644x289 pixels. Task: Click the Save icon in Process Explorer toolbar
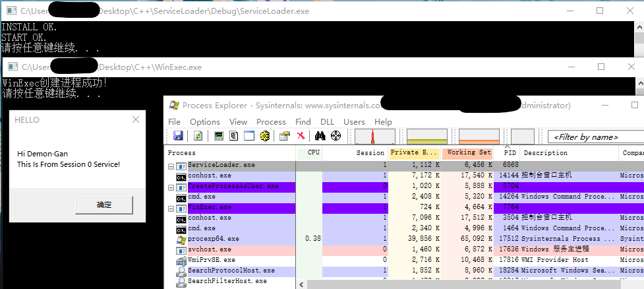[x=178, y=136]
